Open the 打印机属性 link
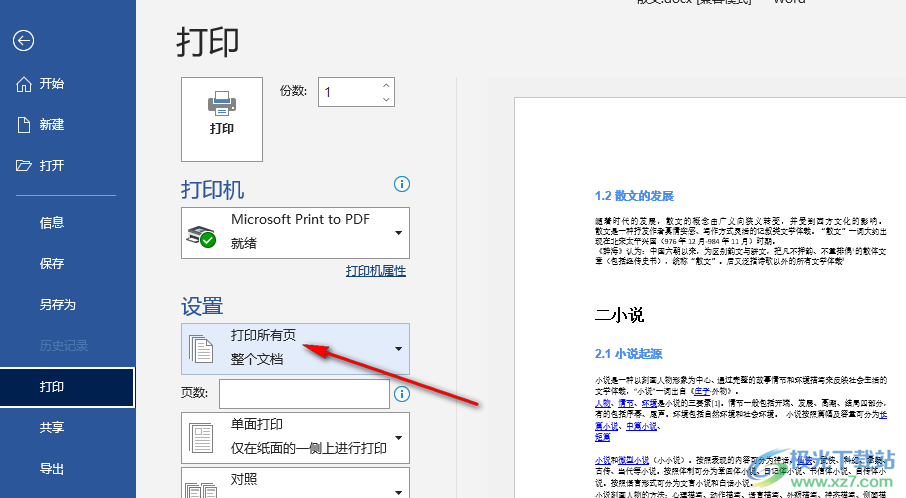 click(376, 271)
